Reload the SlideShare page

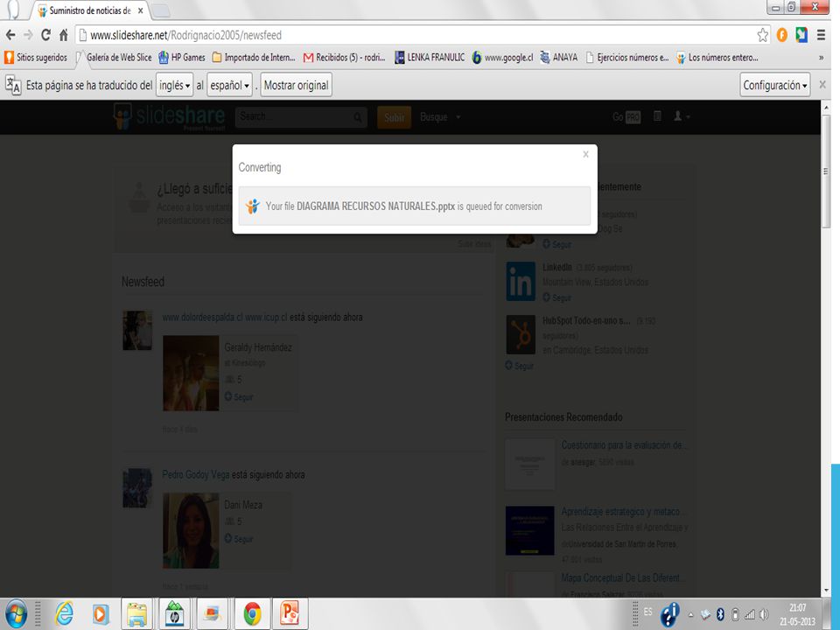[x=46, y=35]
